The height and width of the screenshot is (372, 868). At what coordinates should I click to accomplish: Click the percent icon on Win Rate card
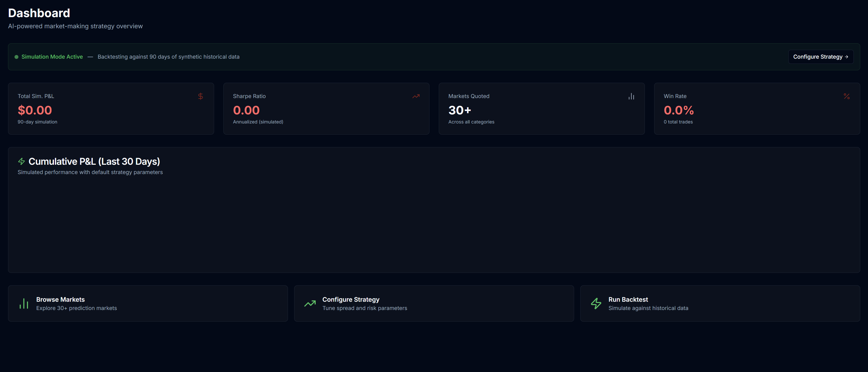point(847,96)
